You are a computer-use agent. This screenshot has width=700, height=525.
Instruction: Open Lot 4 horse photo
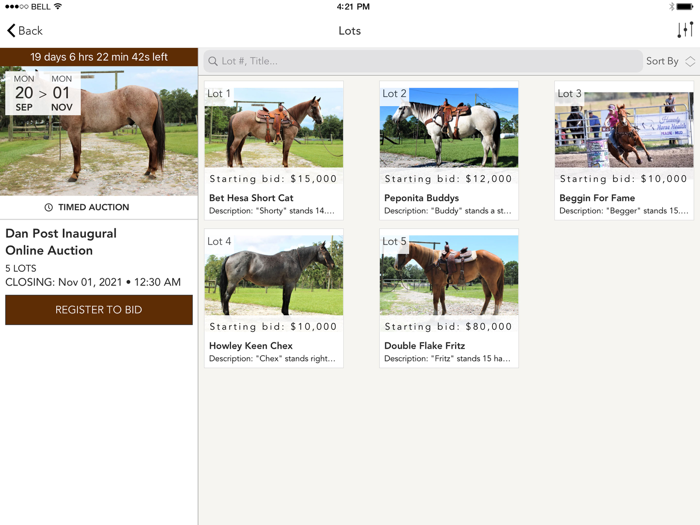tap(274, 275)
